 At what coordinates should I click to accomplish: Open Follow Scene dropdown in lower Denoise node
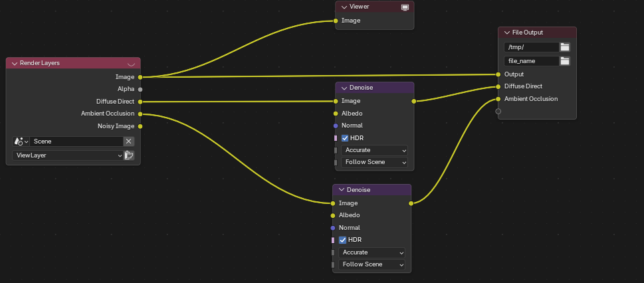coord(372,264)
